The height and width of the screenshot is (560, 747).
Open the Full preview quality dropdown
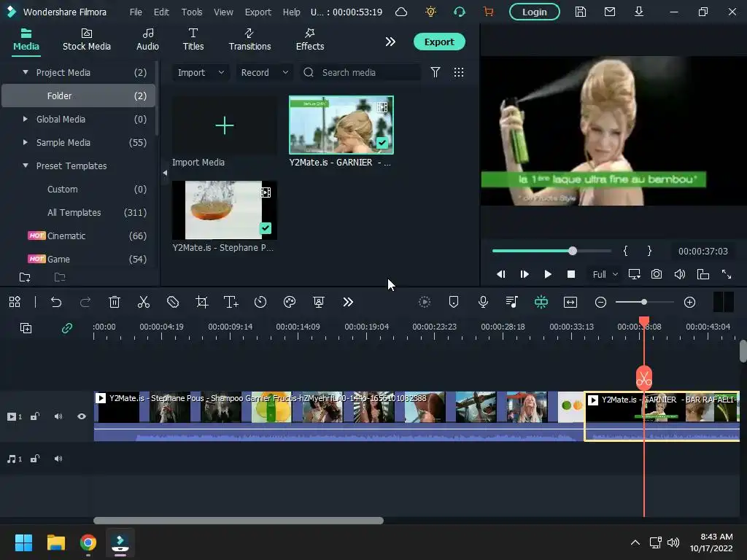click(x=605, y=274)
